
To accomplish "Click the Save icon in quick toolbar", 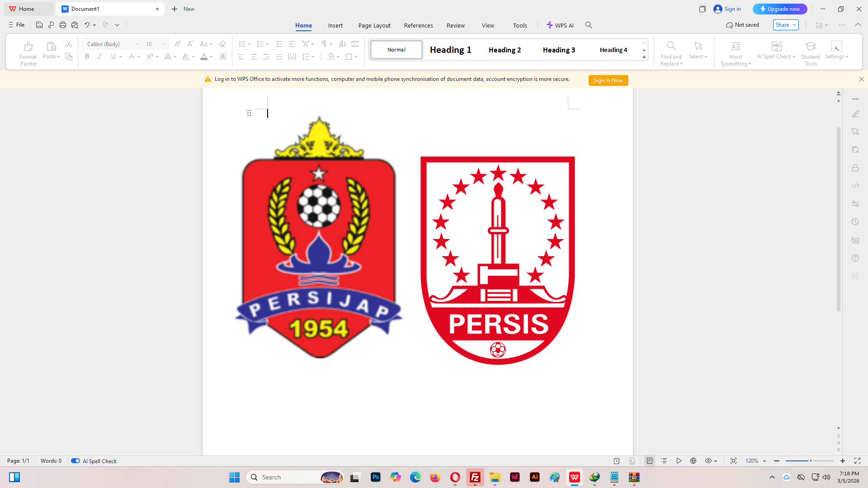I will click(39, 25).
